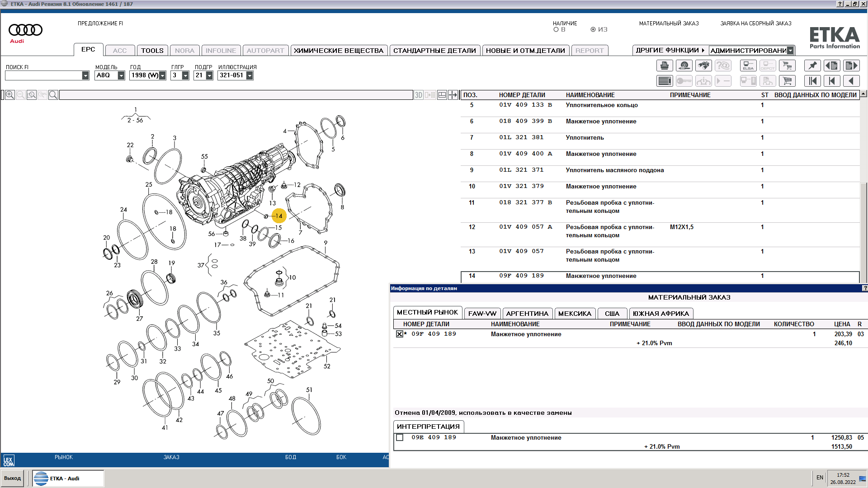This screenshot has width=868, height=488.
Task: Uncheck the 09F 409 189 order checkbox
Action: (399, 334)
